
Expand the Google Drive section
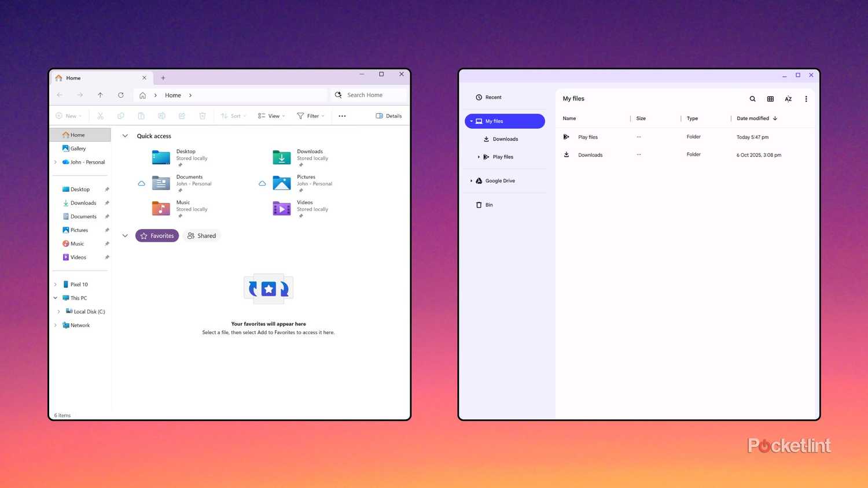click(x=471, y=180)
